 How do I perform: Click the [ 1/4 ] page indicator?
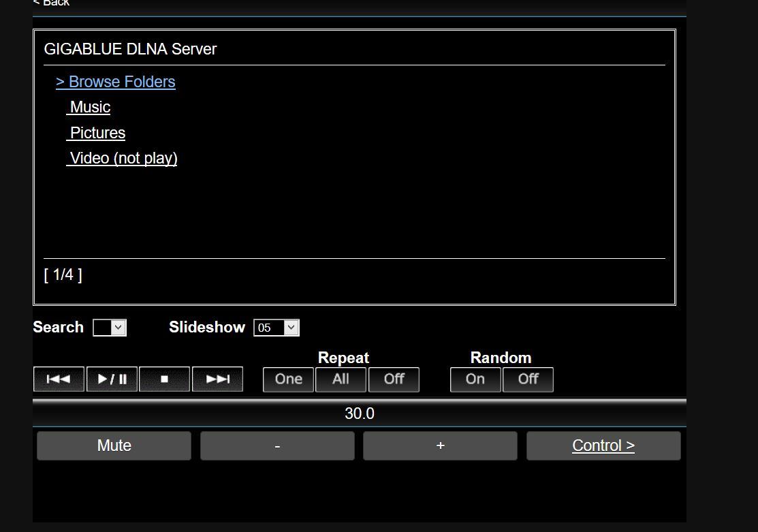pyautogui.click(x=63, y=275)
